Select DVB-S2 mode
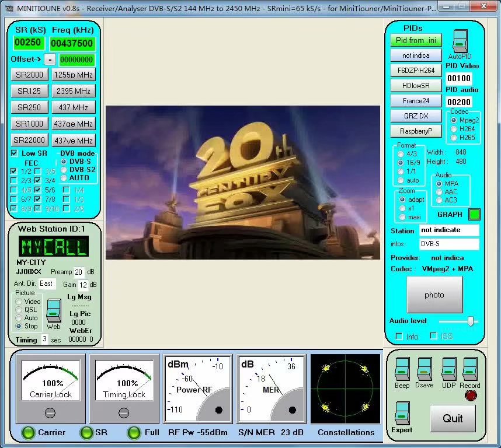The height and width of the screenshot is (448, 501). [64, 170]
